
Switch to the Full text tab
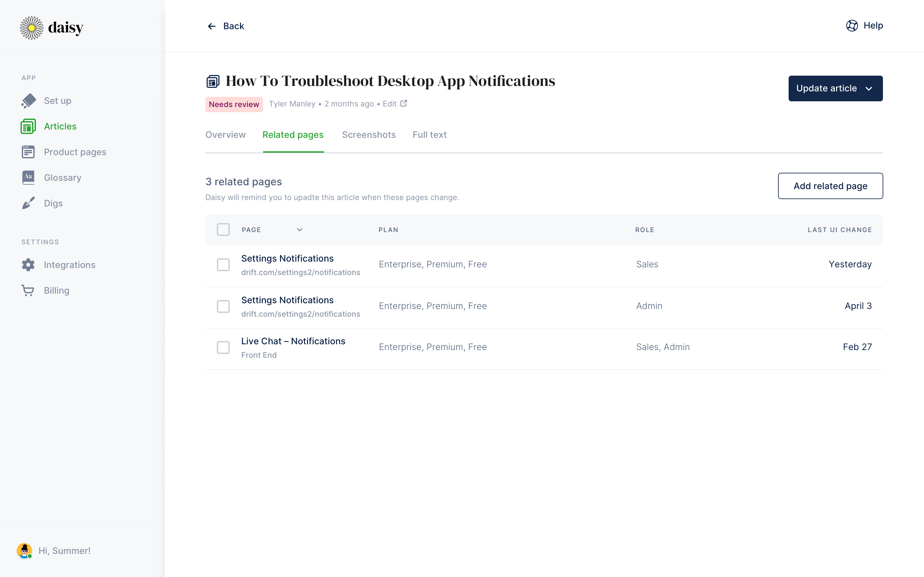pyautogui.click(x=429, y=134)
